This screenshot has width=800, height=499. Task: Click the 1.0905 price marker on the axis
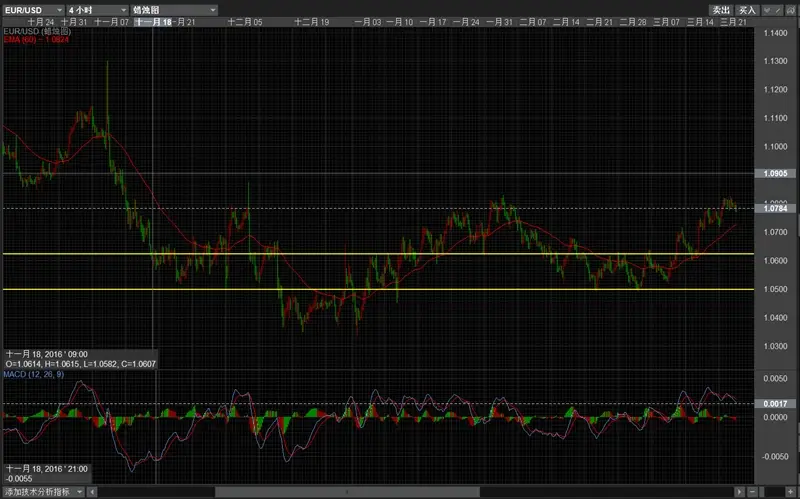pyautogui.click(x=775, y=173)
